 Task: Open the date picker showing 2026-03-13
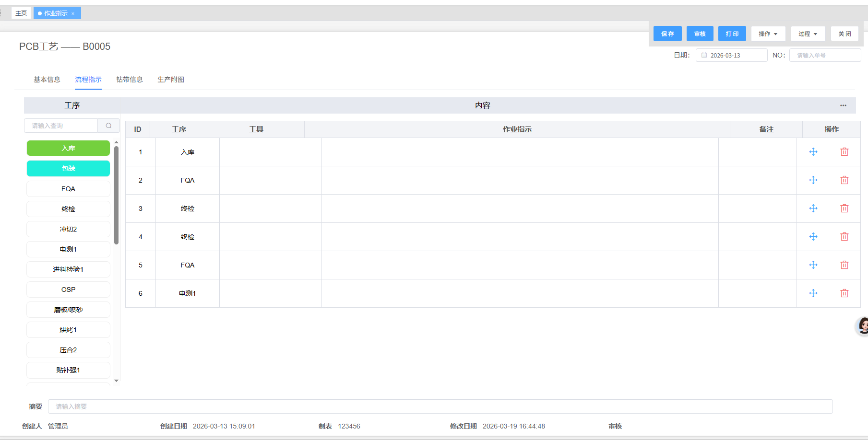click(731, 56)
